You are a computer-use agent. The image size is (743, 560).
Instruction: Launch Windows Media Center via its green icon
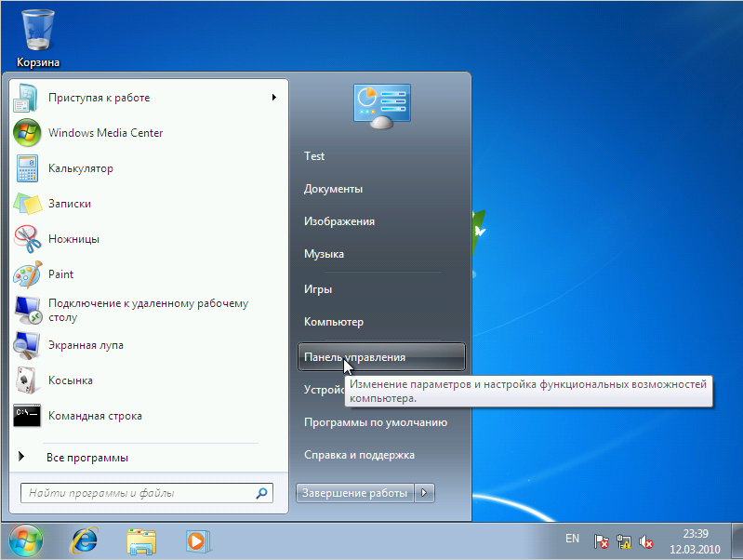point(27,133)
